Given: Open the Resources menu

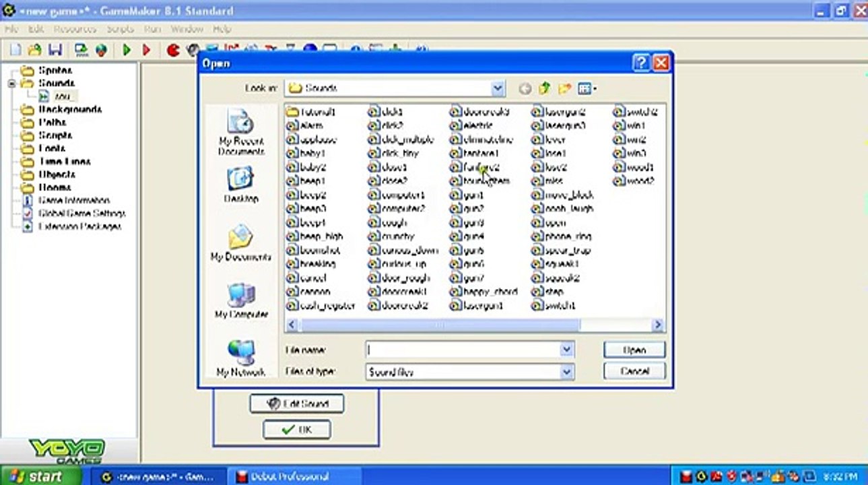Looking at the screenshot, I should click(75, 30).
